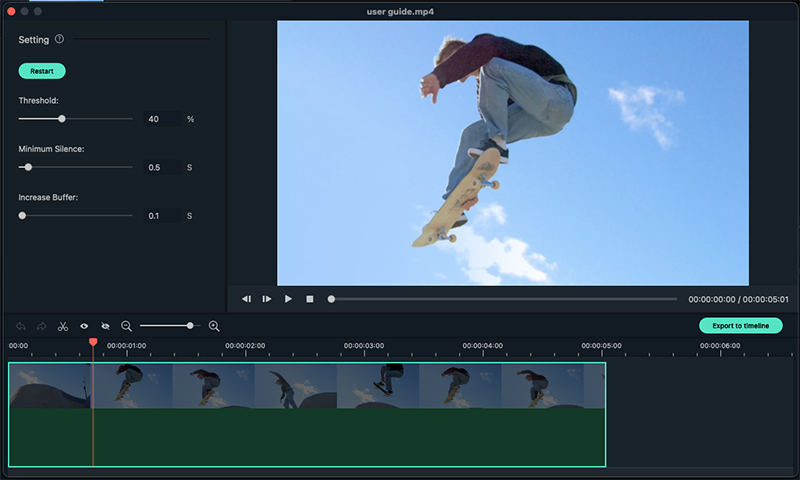Image resolution: width=800 pixels, height=480 pixels.
Task: Click the Increase Buffer value field
Action: point(160,216)
